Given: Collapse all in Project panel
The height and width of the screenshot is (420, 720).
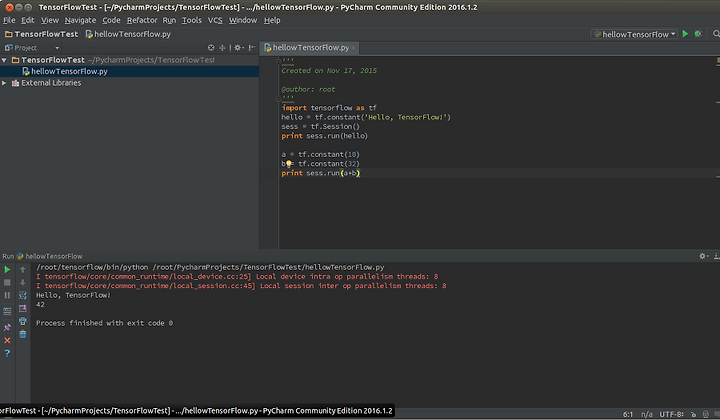Looking at the screenshot, I should [222, 47].
